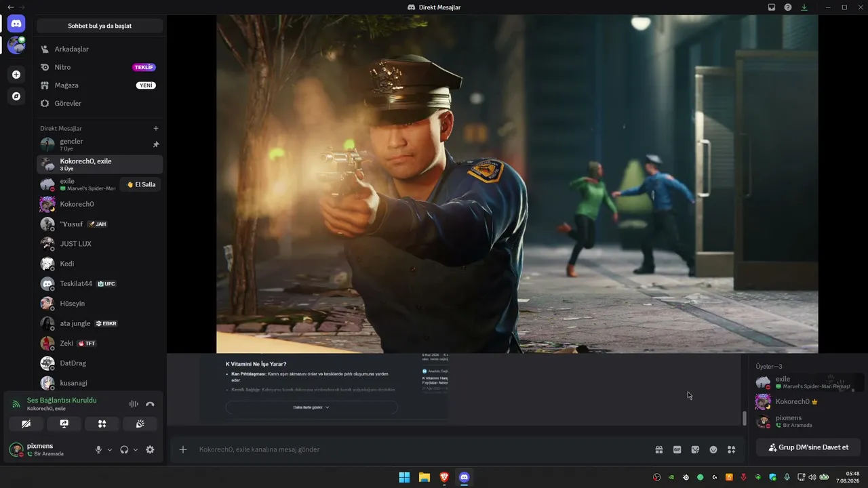Open the DatDrag direct message

click(x=100, y=363)
